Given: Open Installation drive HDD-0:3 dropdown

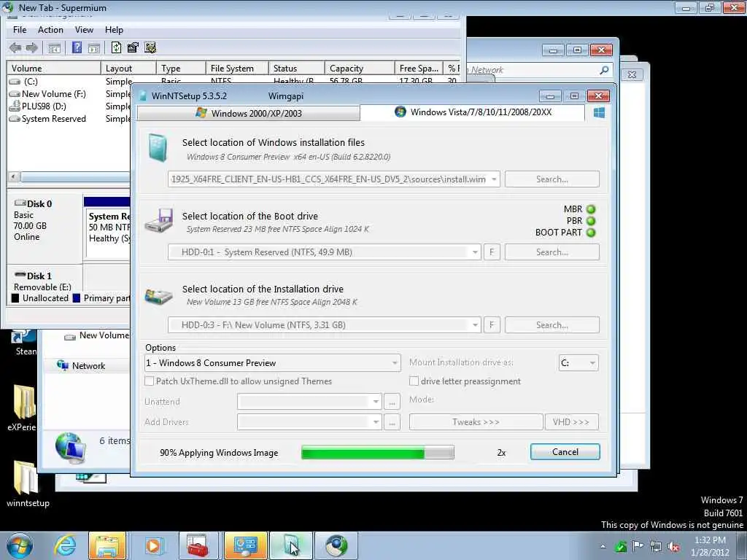Looking at the screenshot, I should click(474, 325).
